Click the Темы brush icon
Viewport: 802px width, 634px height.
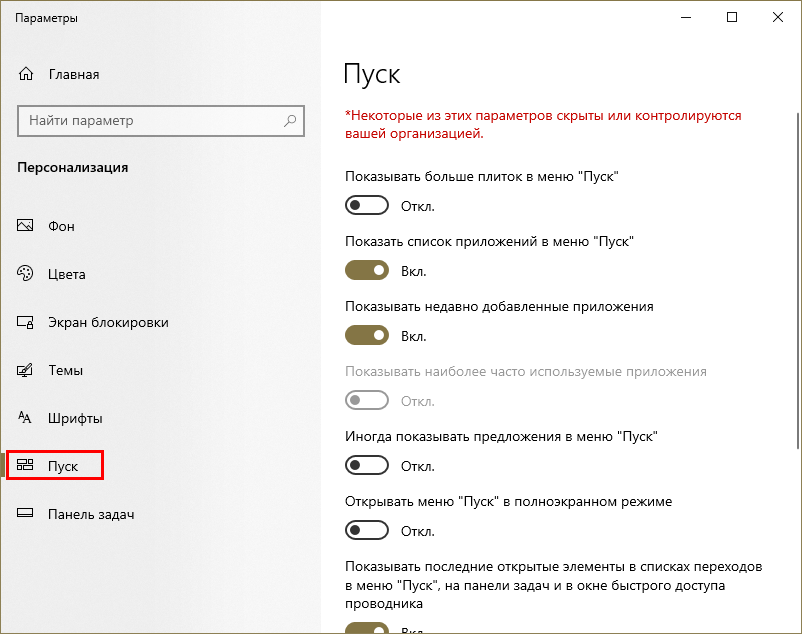click(27, 370)
